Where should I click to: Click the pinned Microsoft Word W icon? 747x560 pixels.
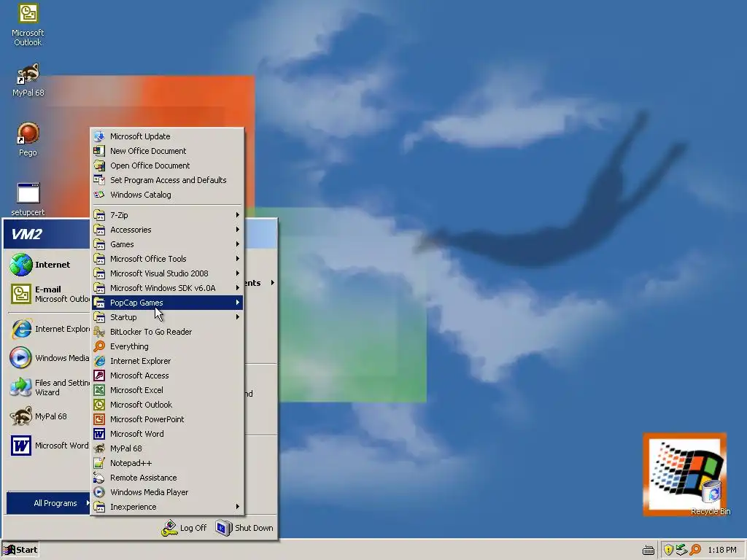pyautogui.click(x=21, y=446)
